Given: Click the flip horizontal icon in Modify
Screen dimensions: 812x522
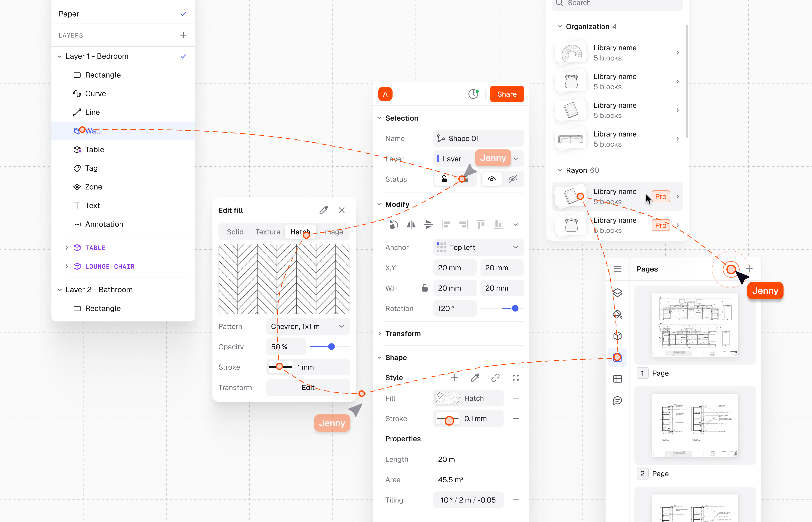Looking at the screenshot, I should tap(411, 224).
